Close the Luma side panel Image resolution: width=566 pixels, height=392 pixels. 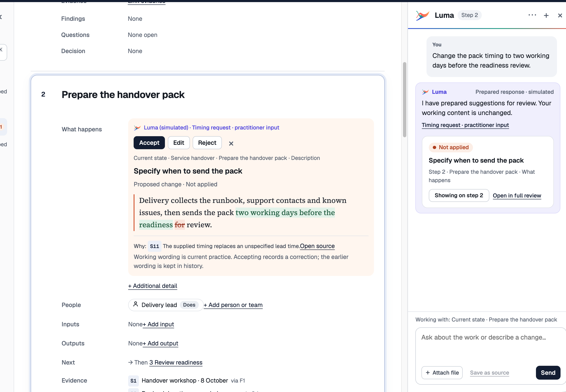coord(560,16)
